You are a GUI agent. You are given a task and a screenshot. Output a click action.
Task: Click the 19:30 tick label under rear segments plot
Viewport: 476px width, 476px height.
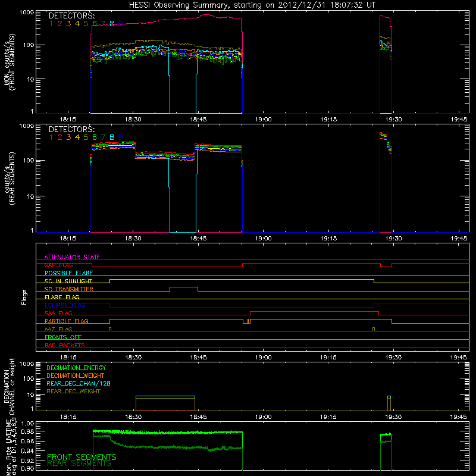point(393,239)
